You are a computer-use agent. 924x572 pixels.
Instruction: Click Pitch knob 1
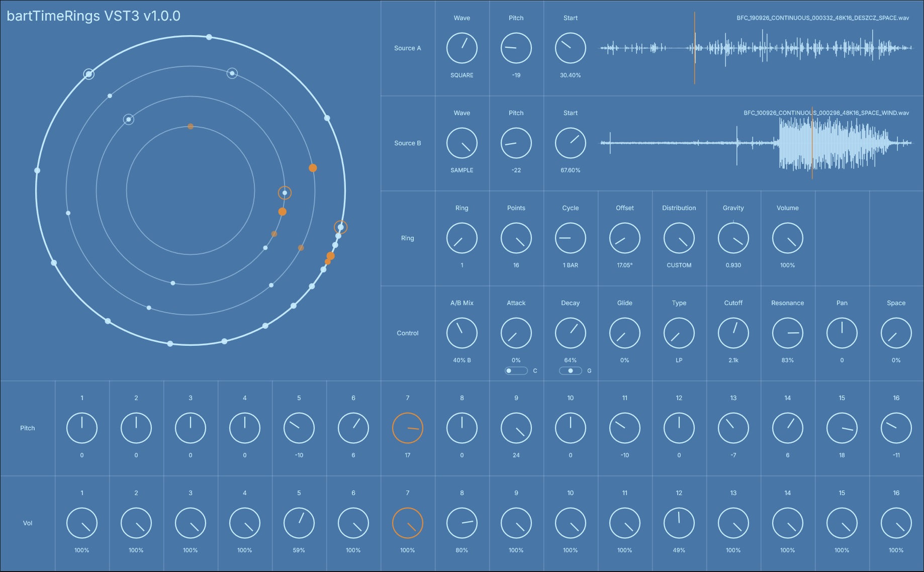[x=81, y=428]
